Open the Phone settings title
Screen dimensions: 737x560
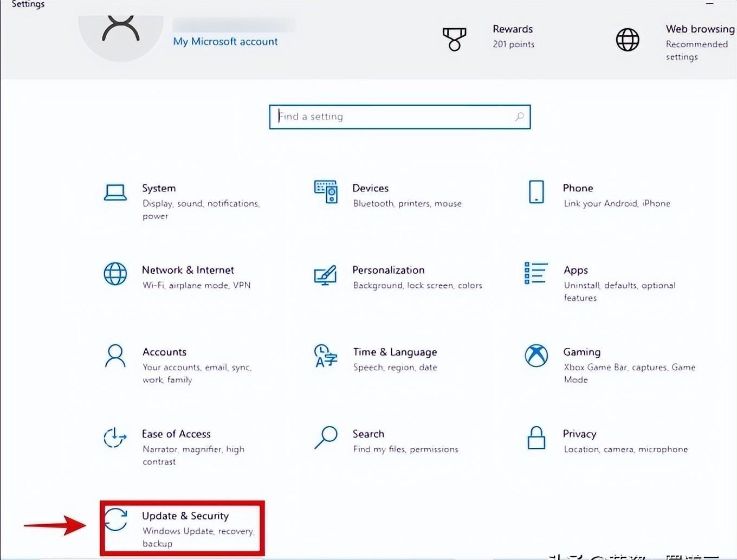point(578,188)
